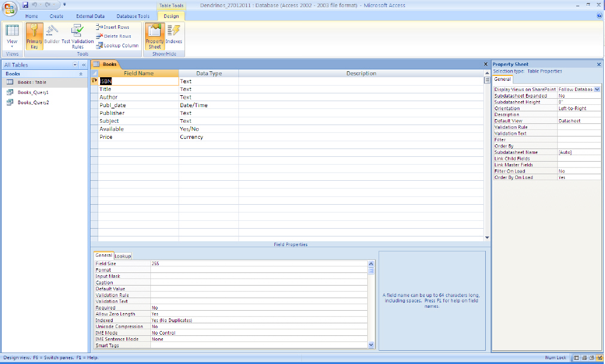Select Books : Table in navigation pane
605x364 pixels.
(45, 82)
